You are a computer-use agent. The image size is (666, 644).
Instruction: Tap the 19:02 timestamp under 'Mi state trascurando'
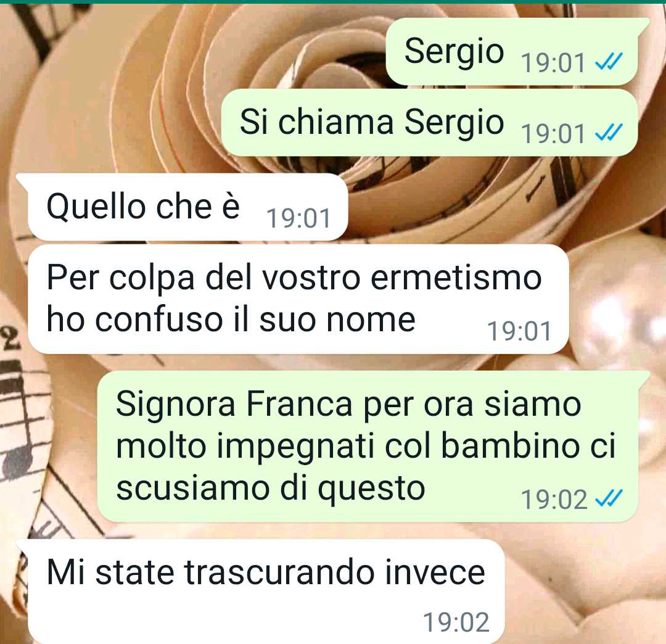(456, 622)
